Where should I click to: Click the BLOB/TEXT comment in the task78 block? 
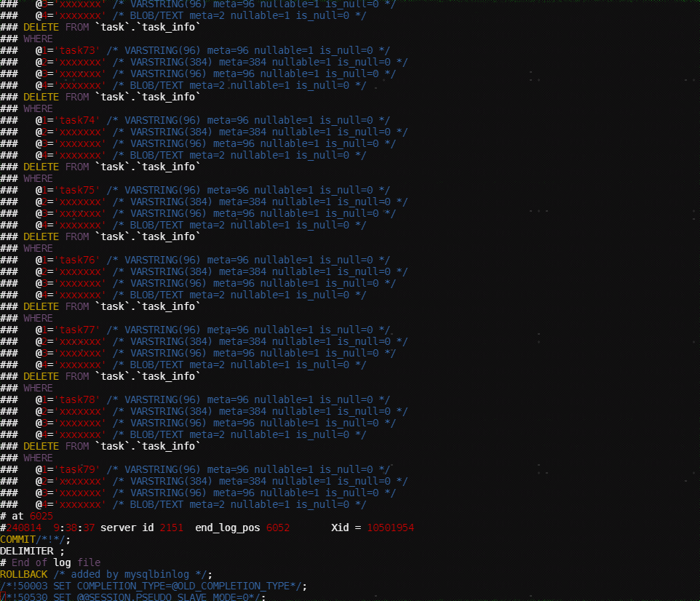tap(239, 434)
